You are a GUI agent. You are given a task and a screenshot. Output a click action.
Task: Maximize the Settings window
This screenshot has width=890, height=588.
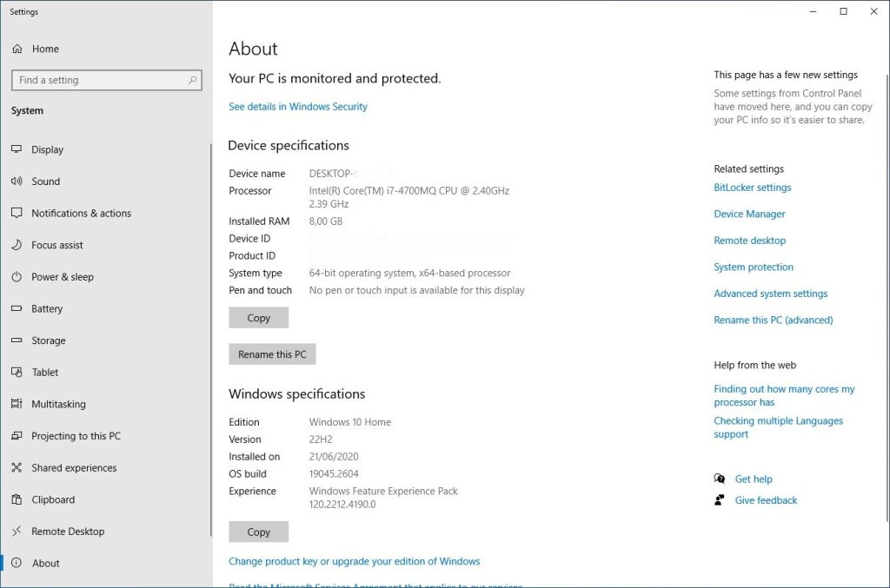pos(843,11)
